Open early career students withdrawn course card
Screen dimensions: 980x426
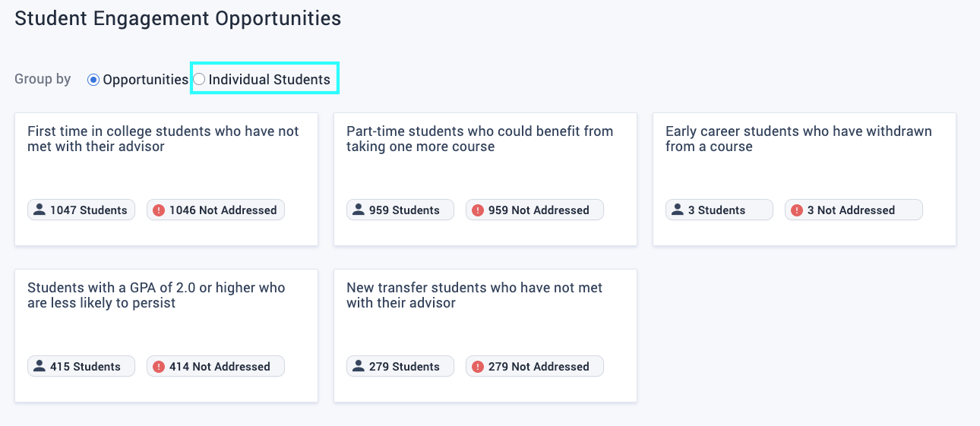coord(805,179)
